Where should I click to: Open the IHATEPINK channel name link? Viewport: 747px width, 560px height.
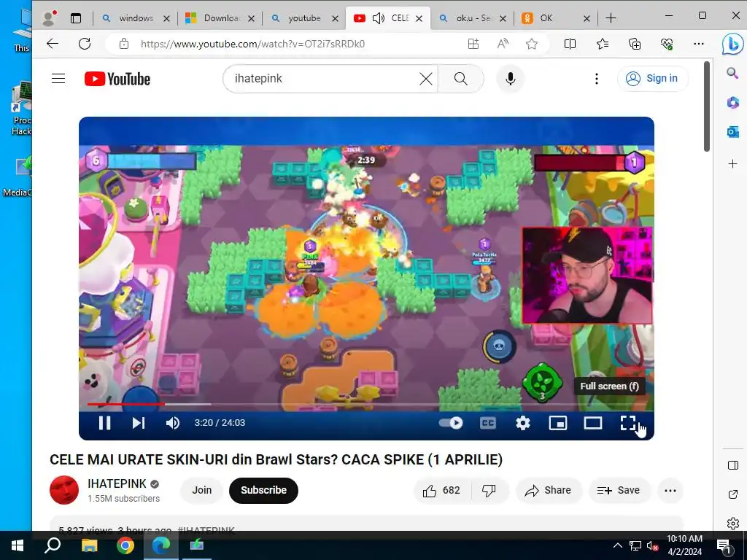click(x=117, y=484)
